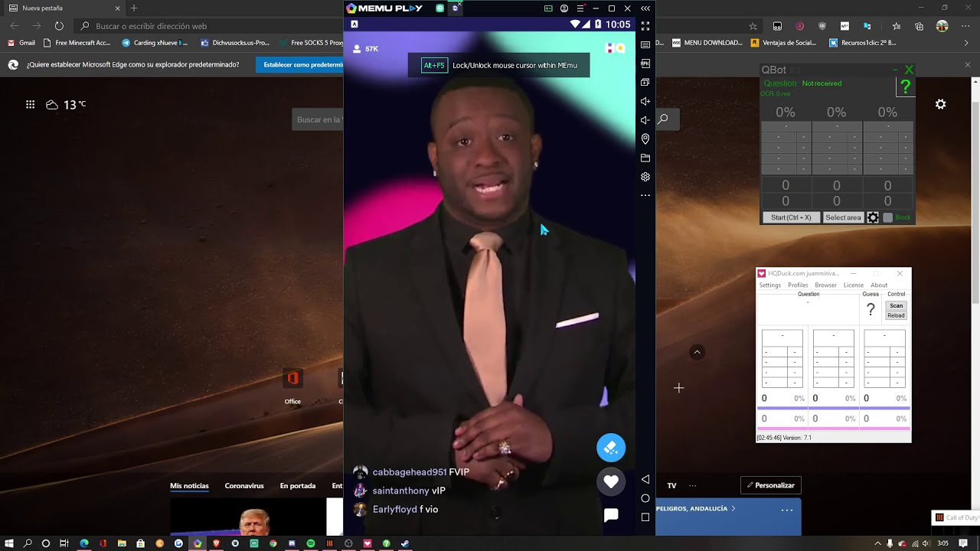Expand hidden news panel with up chevron
This screenshot has width=980, height=551.
coord(697,352)
